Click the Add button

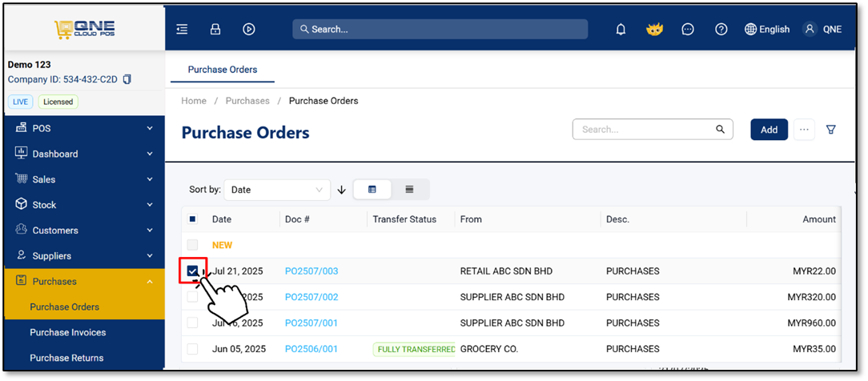pos(769,130)
